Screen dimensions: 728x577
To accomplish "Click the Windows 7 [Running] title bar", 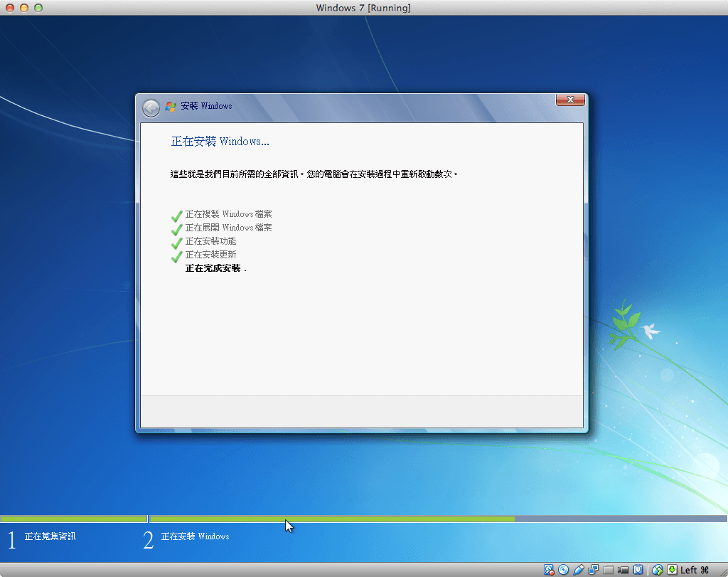I will click(x=364, y=8).
